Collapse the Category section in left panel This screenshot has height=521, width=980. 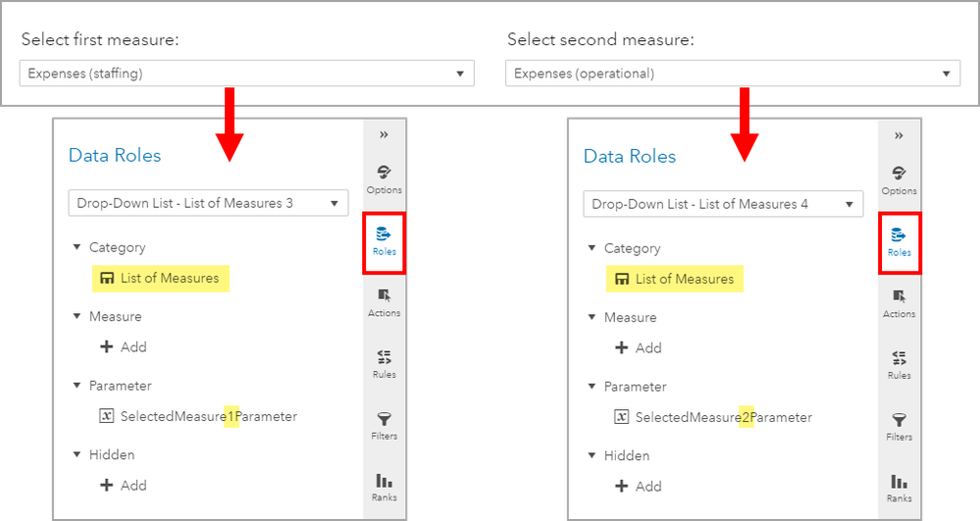77,248
